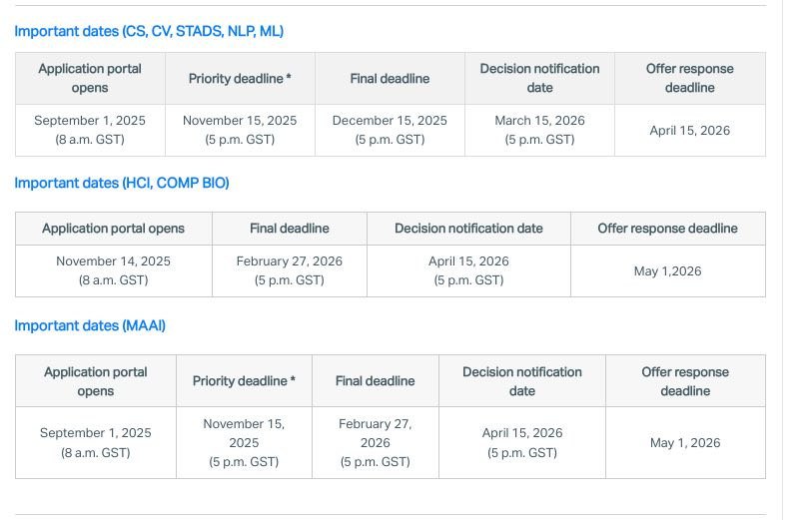Select the April 15, 2026 offer response cell in first table
Viewport: 812px width, 520px height.
click(x=689, y=131)
